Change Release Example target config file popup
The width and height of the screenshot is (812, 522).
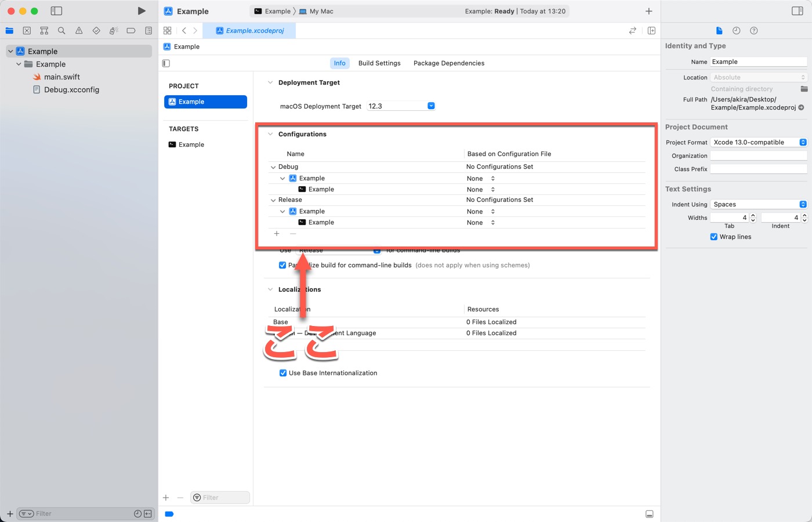(481, 223)
